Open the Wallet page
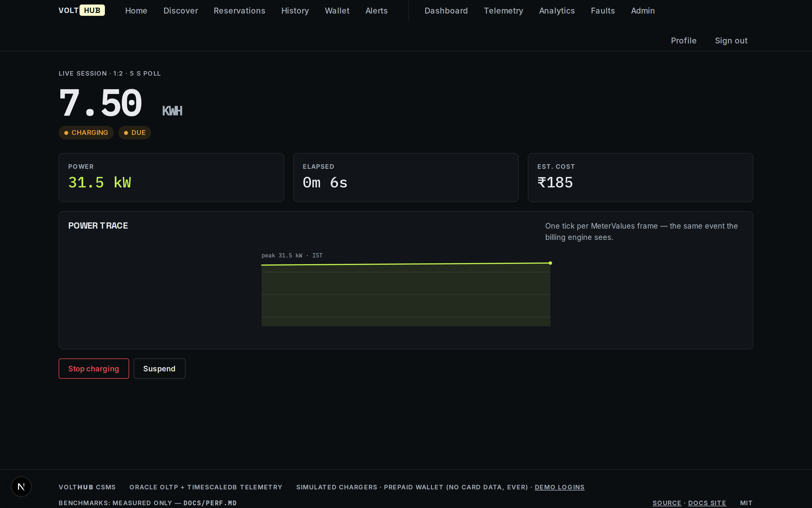 click(337, 11)
